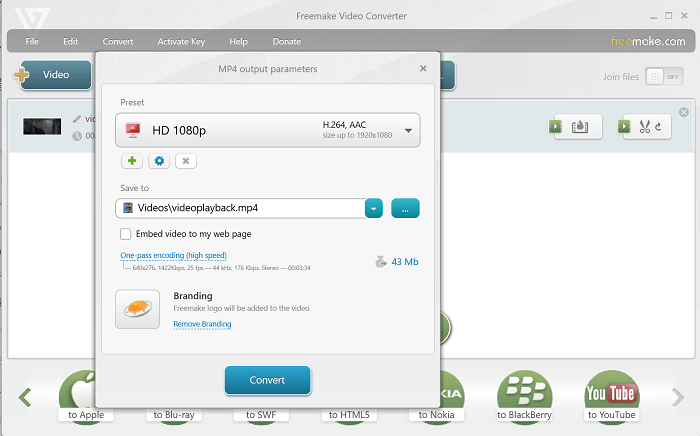Click the to HTML5 format label

click(349, 415)
